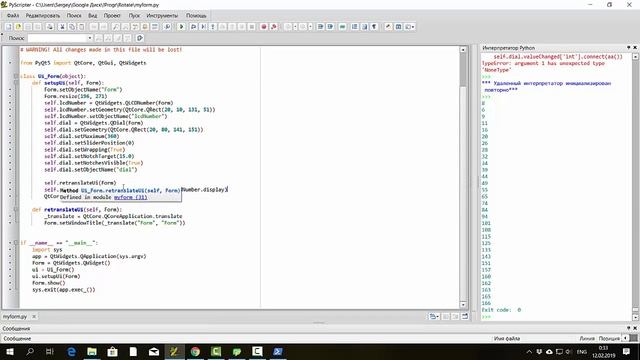Image resolution: width=640 pixels, height=360 pixels.
Task: Open File Explorer from the taskbar
Action: 92,351
